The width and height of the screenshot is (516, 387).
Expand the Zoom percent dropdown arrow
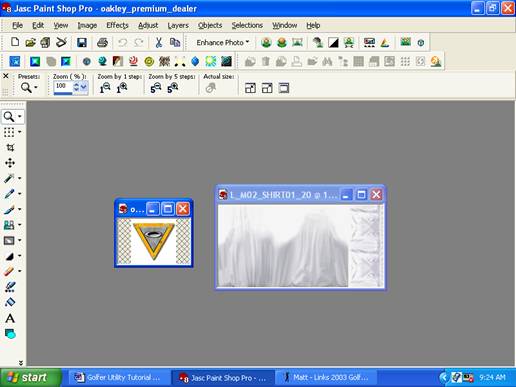[84, 87]
